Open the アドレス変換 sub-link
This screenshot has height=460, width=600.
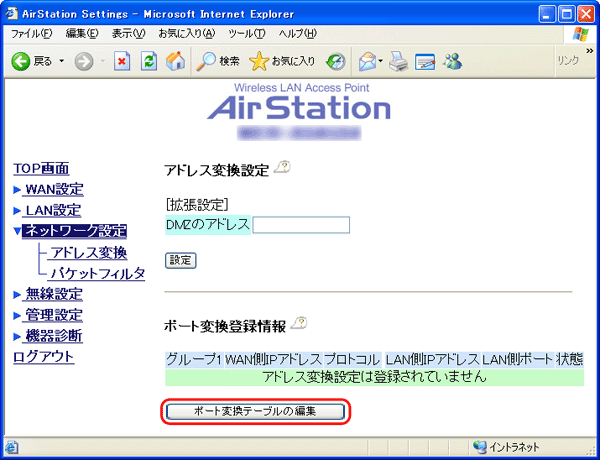89,253
